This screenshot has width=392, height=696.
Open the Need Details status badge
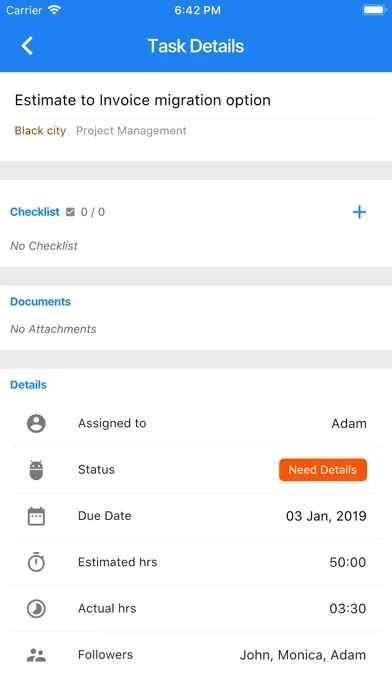[x=323, y=470]
